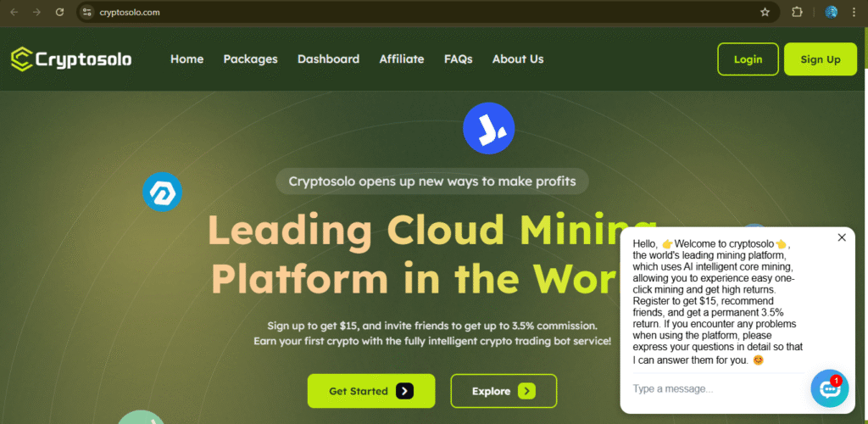Click the browser forward arrow
The image size is (868, 424).
pyautogui.click(x=37, y=12)
